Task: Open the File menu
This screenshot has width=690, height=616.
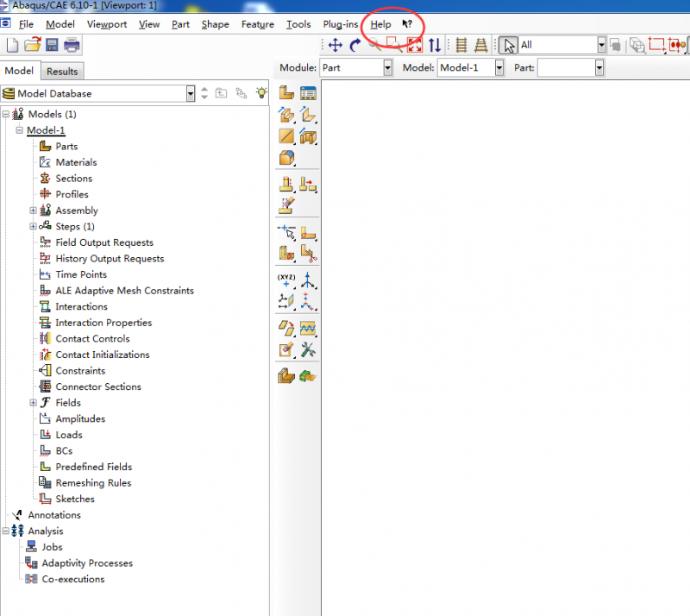Action: pos(26,24)
